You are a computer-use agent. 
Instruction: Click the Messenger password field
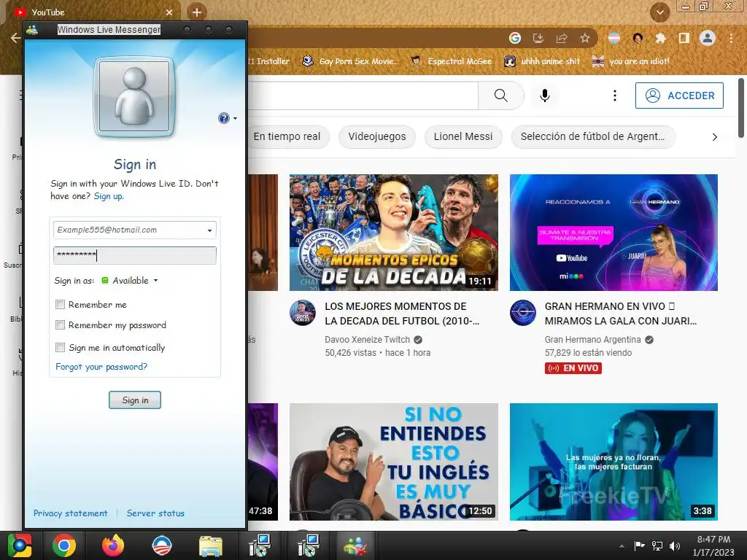point(135,255)
